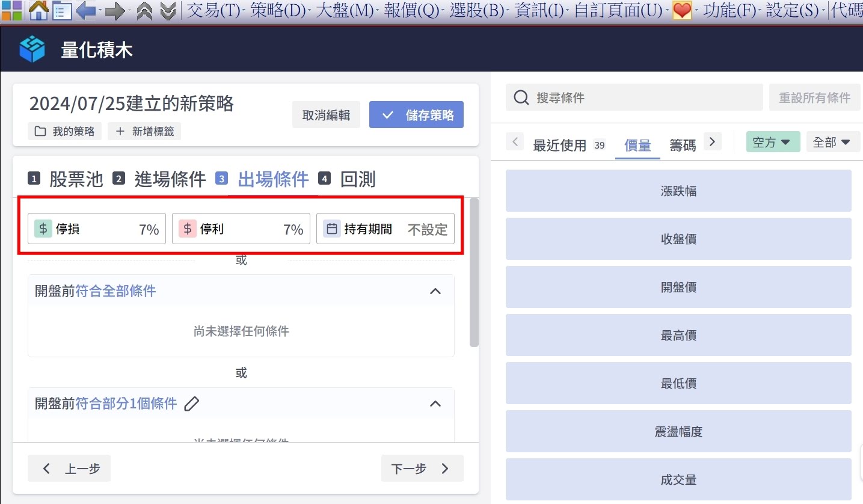
Task: Click the colorful four-square grid icon
Action: [x=12, y=10]
